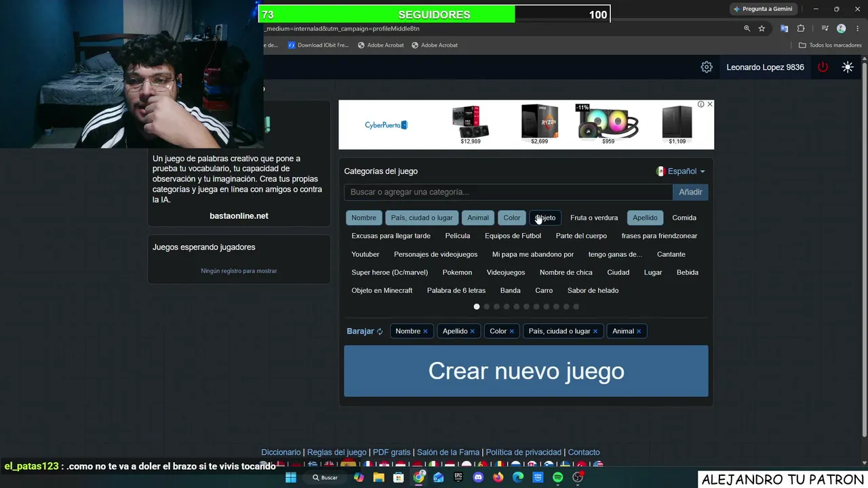Focus the Buscar o agregar una categoría field

pyautogui.click(x=509, y=192)
